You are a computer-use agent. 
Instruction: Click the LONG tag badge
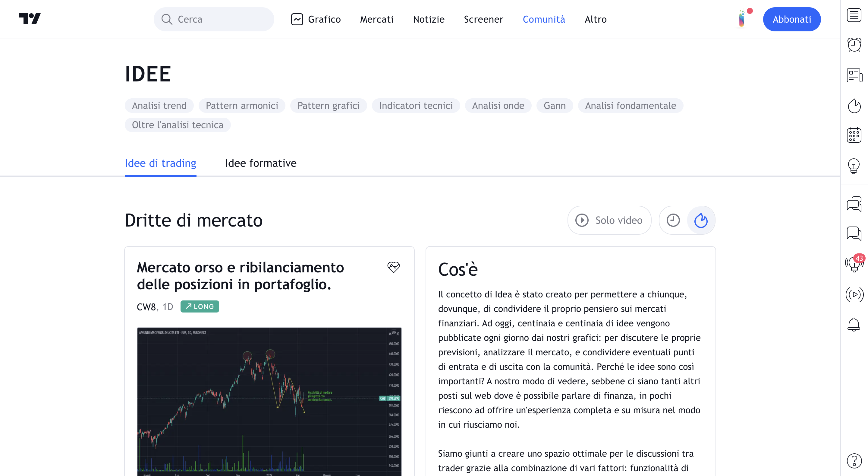[x=200, y=306]
